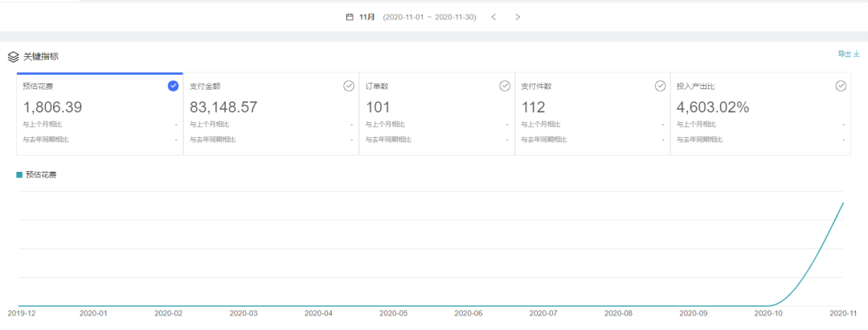868x330 pixels.
Task: Click 与去年同期相比 in 支付金额 card
Action: click(x=213, y=139)
